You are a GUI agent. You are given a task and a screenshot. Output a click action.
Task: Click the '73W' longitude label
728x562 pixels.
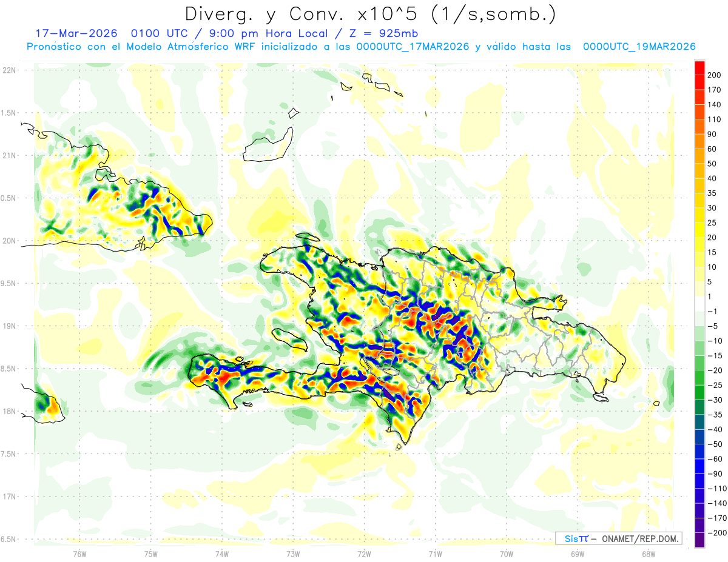293,554
